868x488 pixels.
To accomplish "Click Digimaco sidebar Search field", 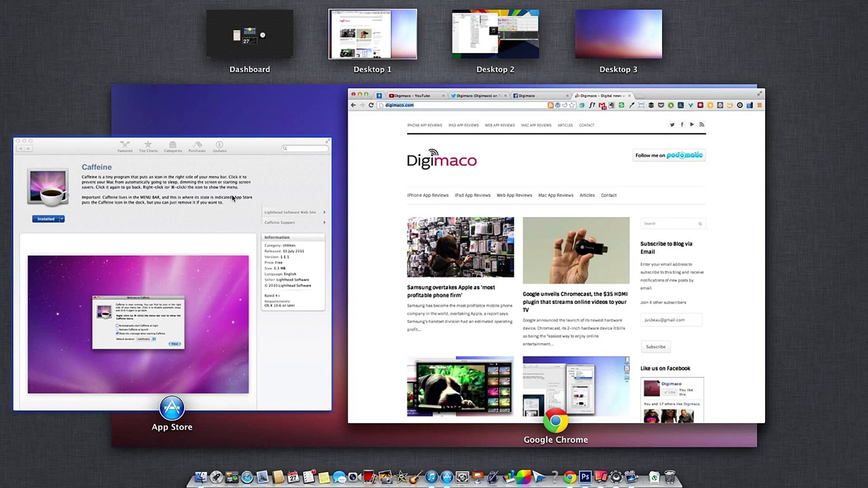I will coord(673,224).
